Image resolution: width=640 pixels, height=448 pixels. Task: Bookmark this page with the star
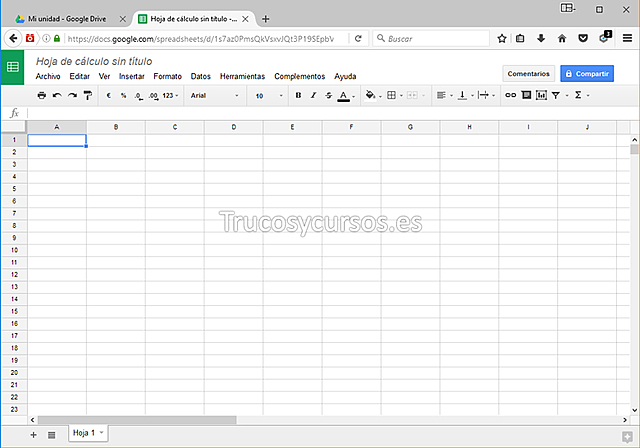[x=502, y=38]
